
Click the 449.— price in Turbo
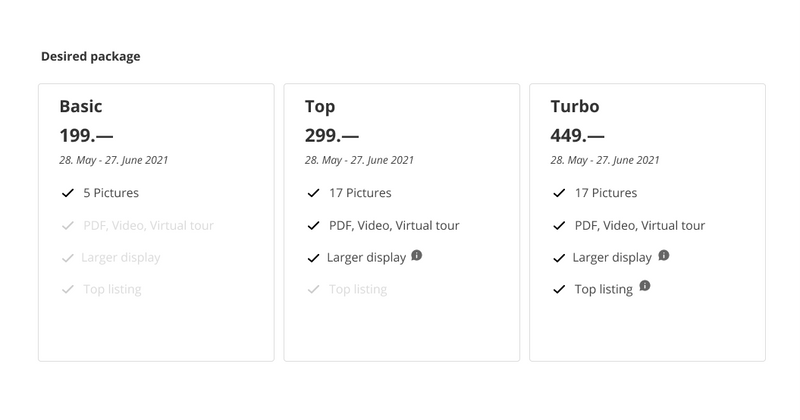(578, 135)
